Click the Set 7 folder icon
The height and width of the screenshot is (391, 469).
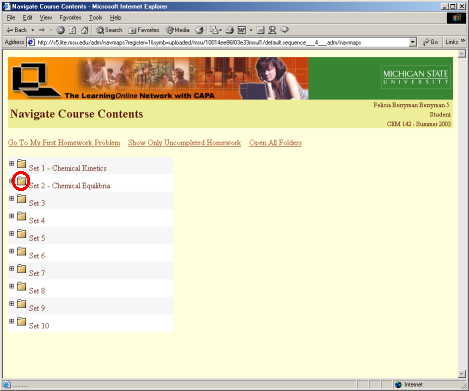pyautogui.click(x=22, y=268)
